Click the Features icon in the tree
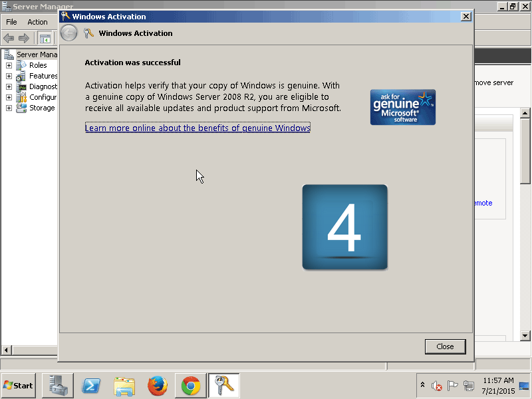Viewport: 532px width, 399px height. tap(21, 76)
